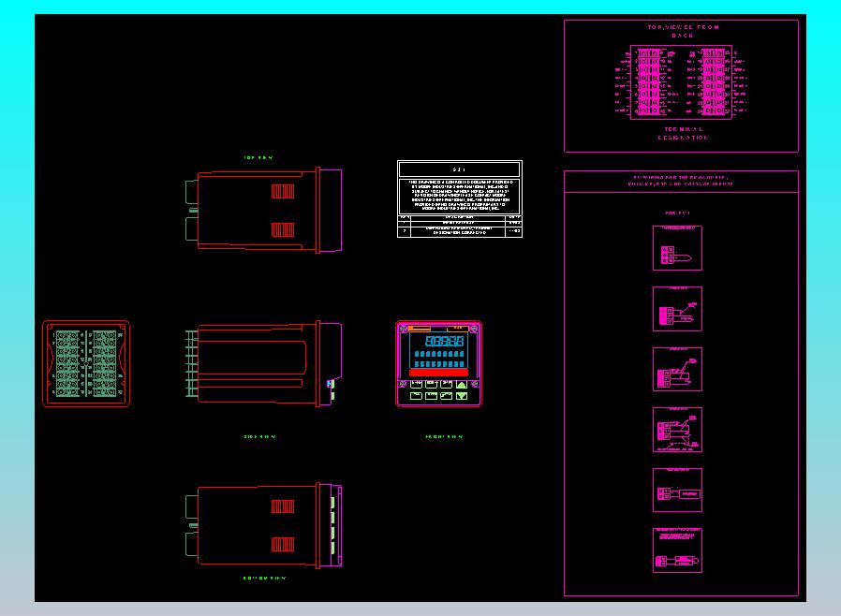Click the green rear-view terminal drawing on the left
This screenshot has width=841, height=616.
pyautogui.click(x=86, y=364)
